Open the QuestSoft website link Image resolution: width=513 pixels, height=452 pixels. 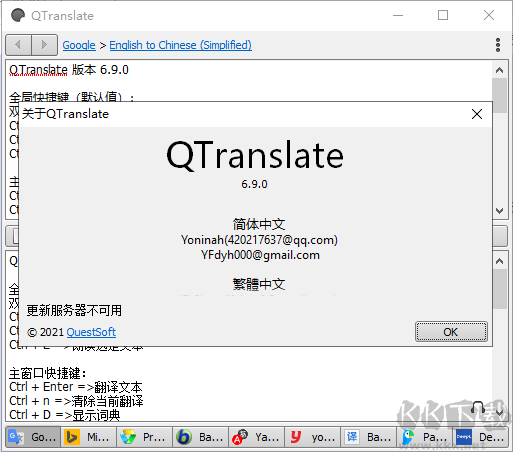[x=91, y=332]
